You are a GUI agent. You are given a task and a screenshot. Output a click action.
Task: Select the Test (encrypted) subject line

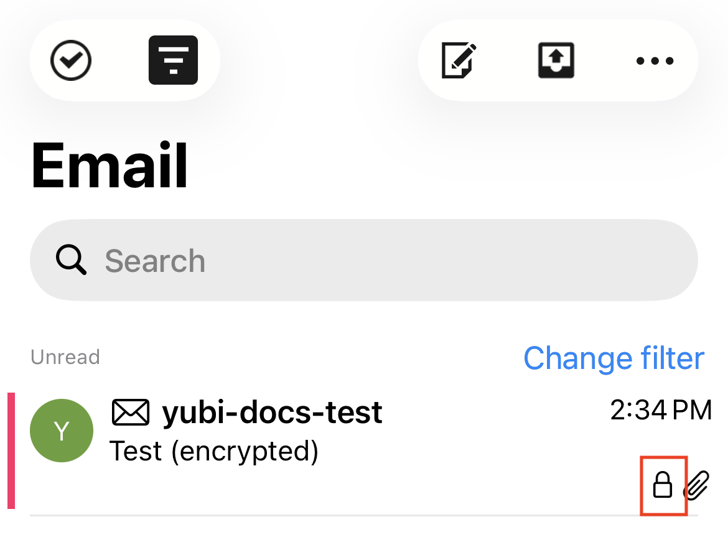[x=214, y=451]
